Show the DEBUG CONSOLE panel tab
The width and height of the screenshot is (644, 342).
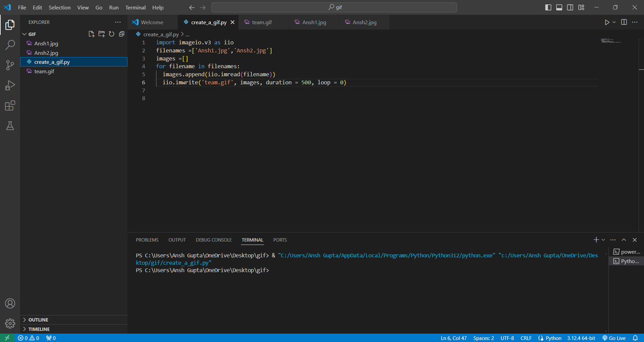click(x=214, y=239)
